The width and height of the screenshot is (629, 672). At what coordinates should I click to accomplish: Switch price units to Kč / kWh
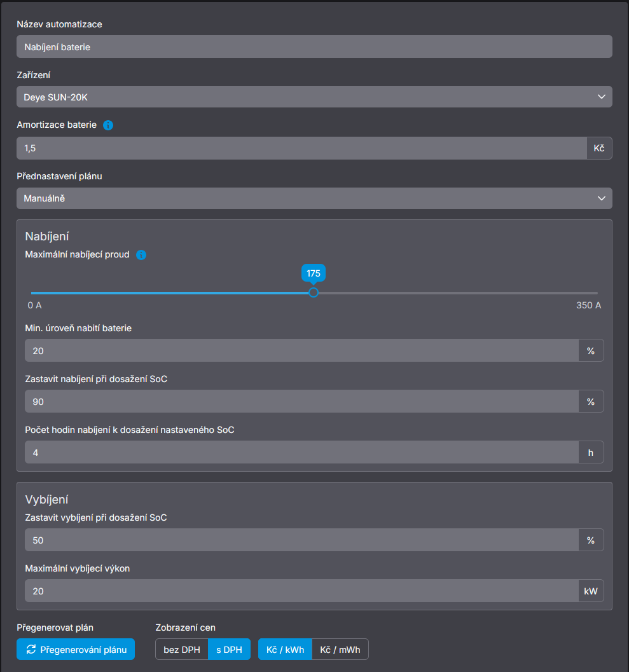click(285, 650)
